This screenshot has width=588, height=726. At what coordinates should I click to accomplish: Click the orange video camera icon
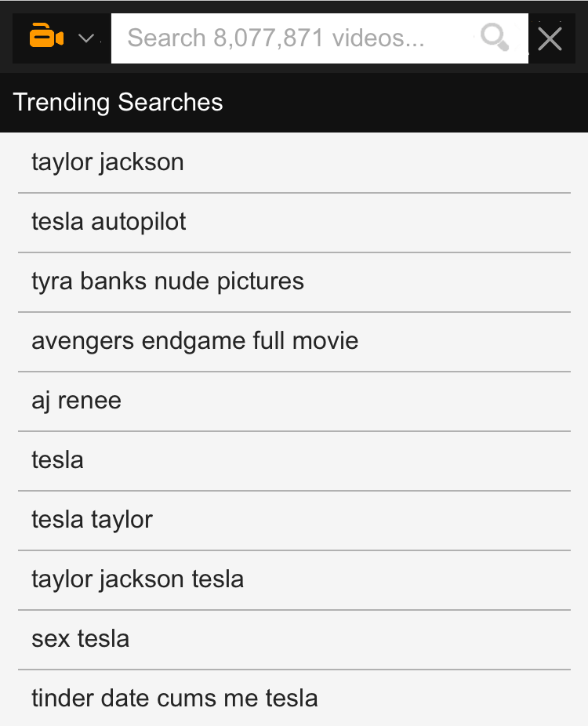46,37
